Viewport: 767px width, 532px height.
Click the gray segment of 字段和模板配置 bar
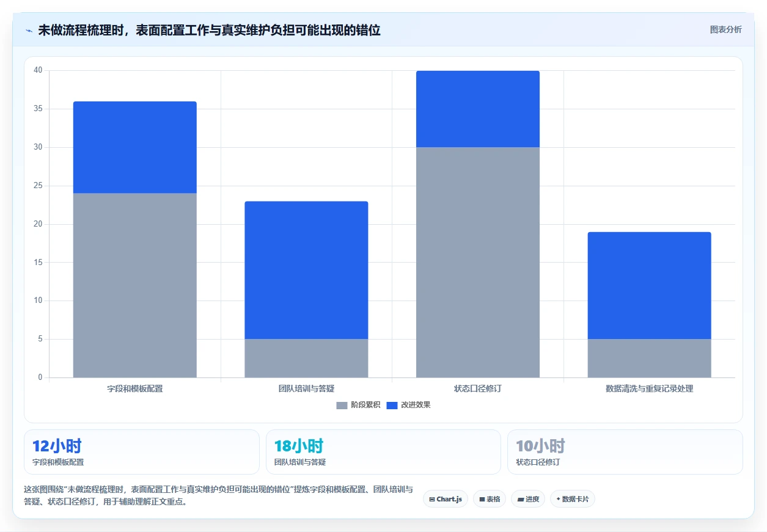click(135, 285)
